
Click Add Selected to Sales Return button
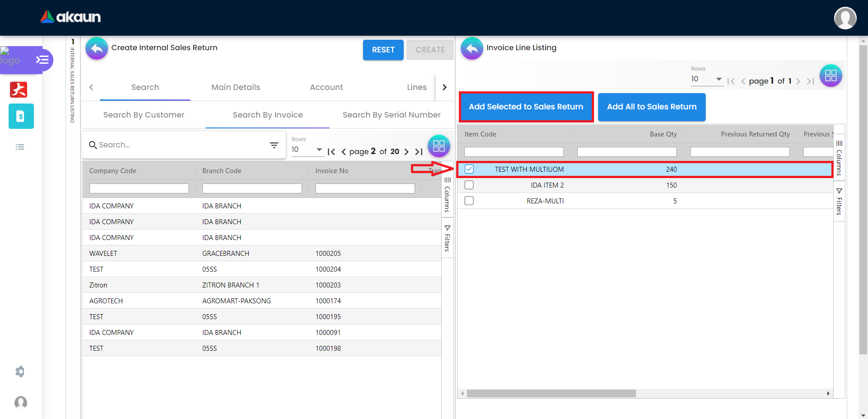pyautogui.click(x=526, y=107)
